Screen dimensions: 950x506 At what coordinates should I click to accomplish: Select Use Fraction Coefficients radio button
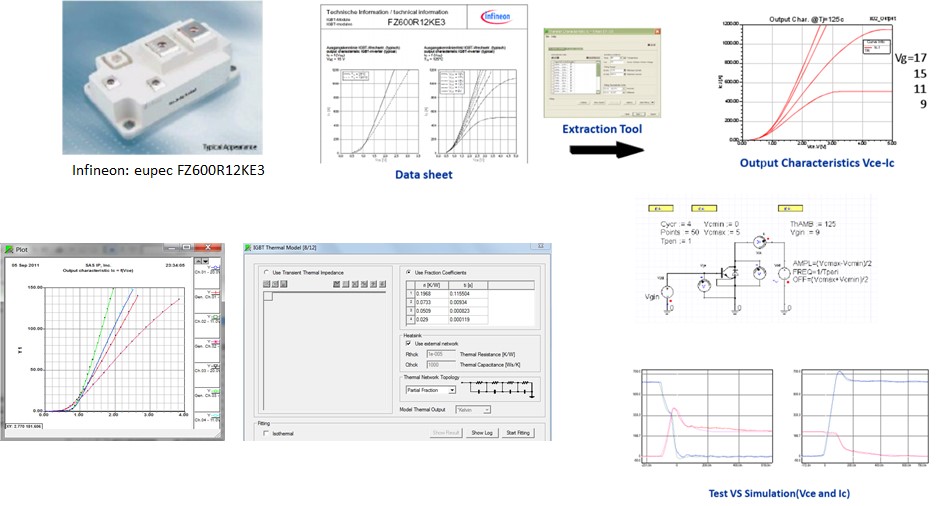[x=409, y=273]
